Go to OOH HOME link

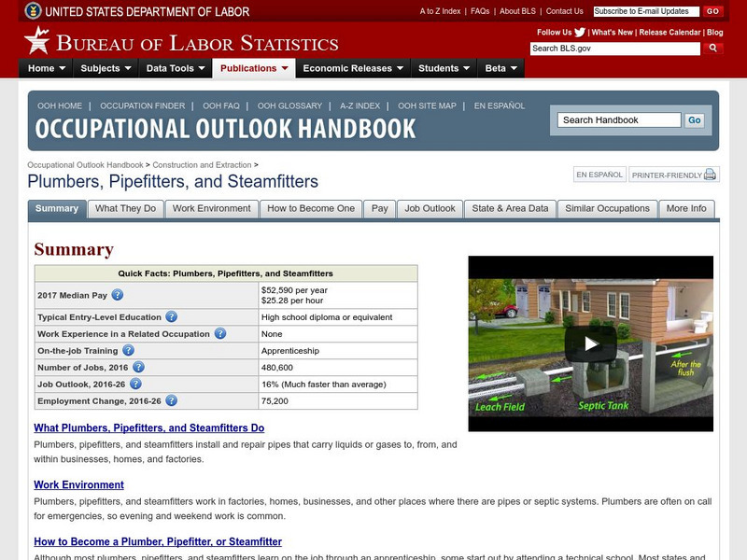60,105
